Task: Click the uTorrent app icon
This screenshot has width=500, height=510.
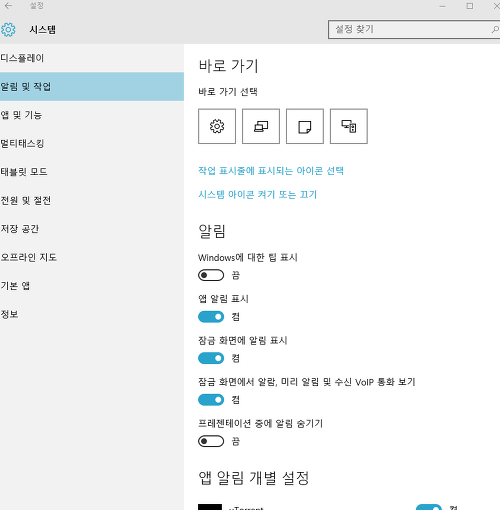Action: point(210,507)
